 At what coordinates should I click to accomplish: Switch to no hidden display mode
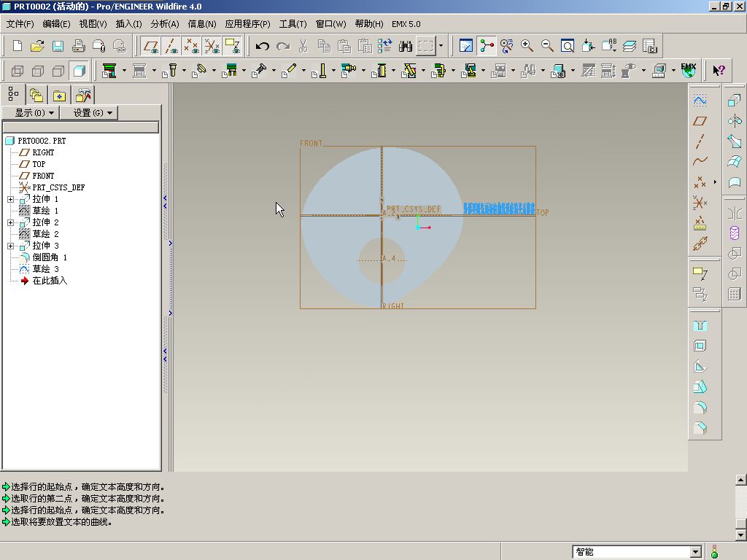pos(58,71)
